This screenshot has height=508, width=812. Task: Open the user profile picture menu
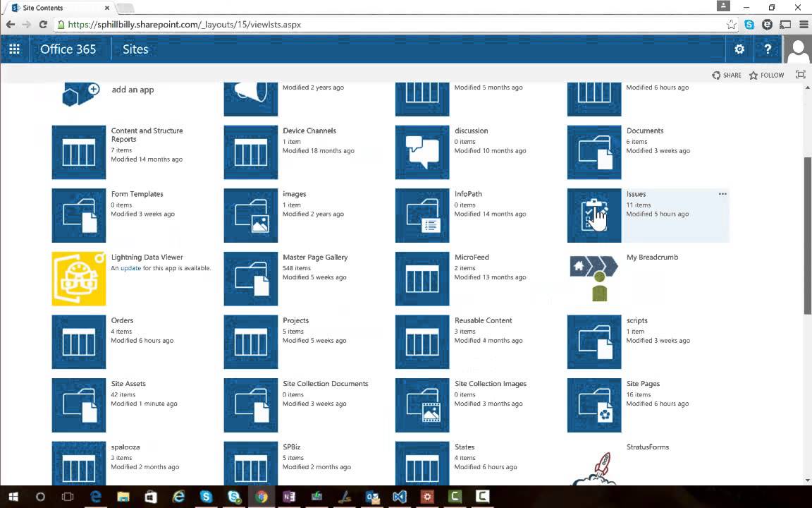(x=797, y=49)
